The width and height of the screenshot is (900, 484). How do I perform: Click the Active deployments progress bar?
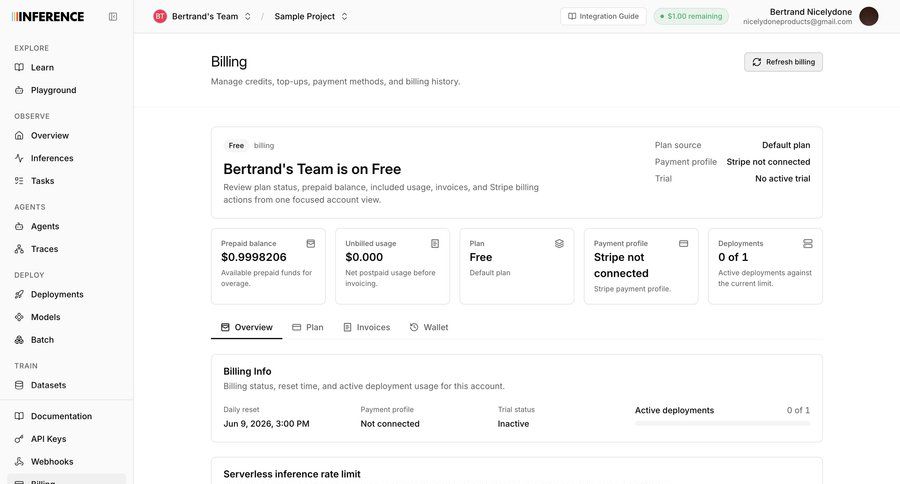click(722, 423)
